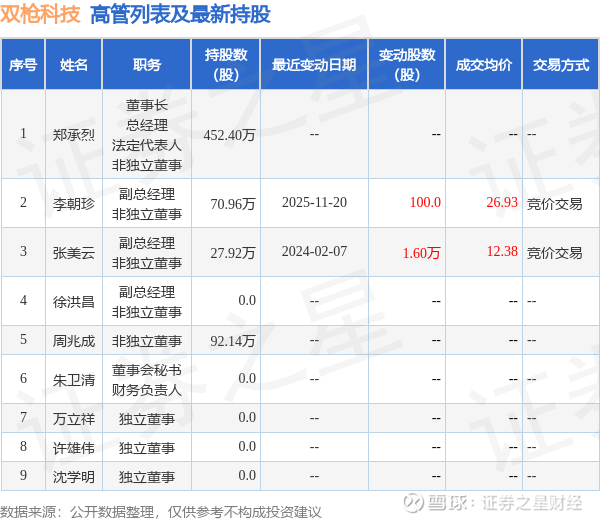Select the name 沈学明

point(74,477)
